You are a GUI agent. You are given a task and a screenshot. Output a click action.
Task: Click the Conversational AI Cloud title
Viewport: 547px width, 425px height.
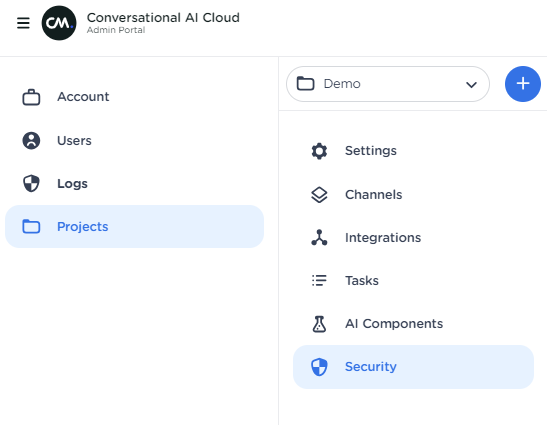(x=163, y=17)
